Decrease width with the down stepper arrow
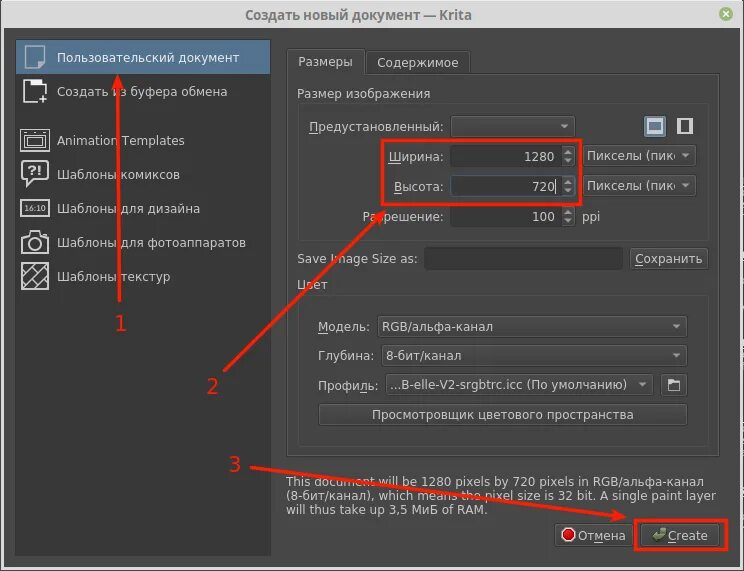This screenshot has width=744, height=571. click(x=568, y=161)
